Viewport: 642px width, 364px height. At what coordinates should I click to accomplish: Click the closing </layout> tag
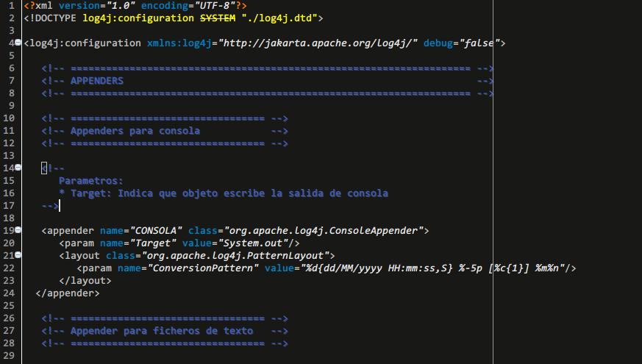click(85, 281)
